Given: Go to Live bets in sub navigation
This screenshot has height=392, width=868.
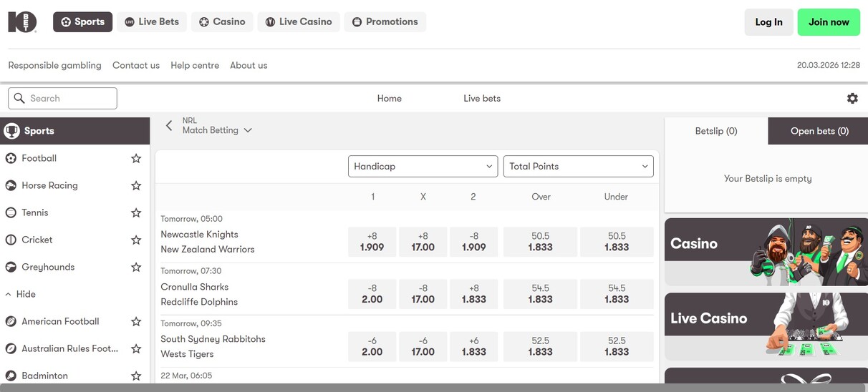Looking at the screenshot, I should [482, 99].
